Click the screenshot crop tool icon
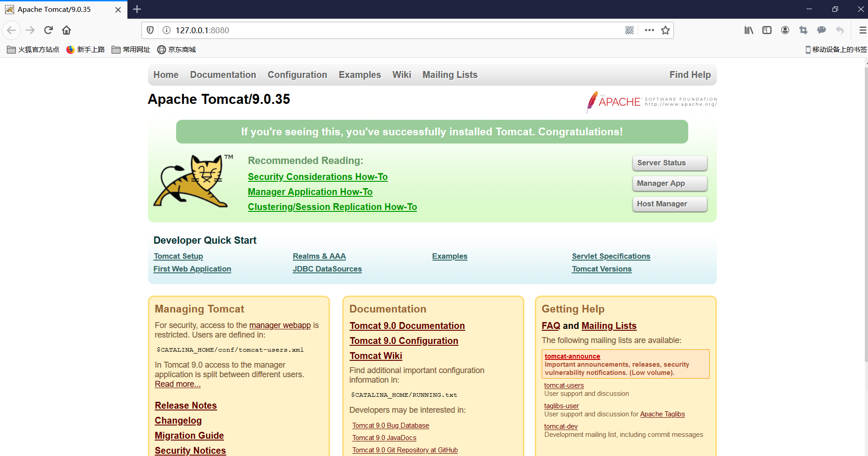 [x=803, y=30]
